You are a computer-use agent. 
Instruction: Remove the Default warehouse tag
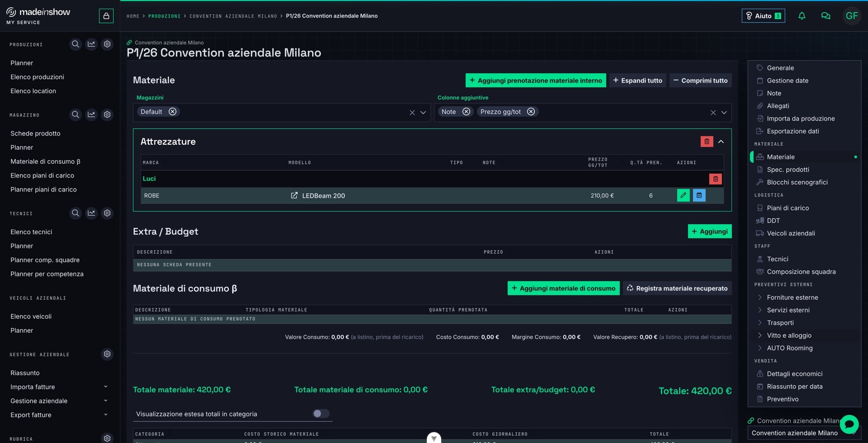[172, 112]
